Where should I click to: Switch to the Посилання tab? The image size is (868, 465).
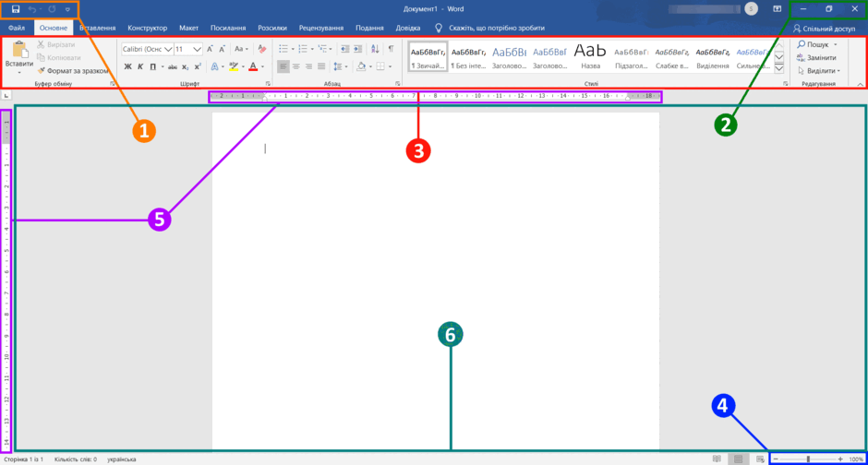coord(228,28)
